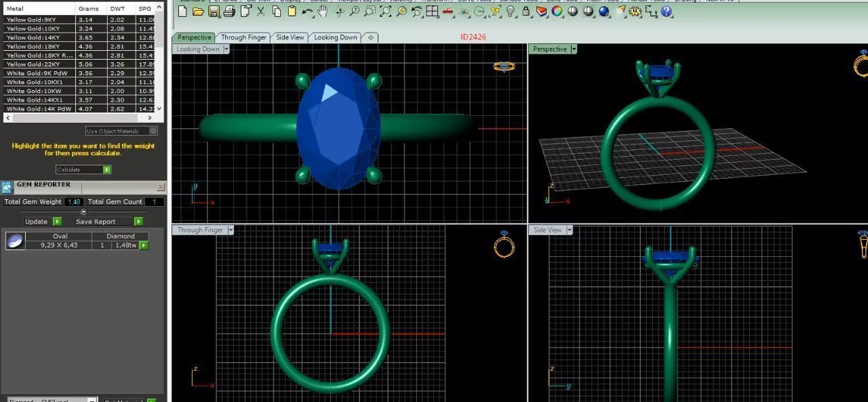Open options with gear icon
Viewport: 868px width, 402px height.
point(634,12)
